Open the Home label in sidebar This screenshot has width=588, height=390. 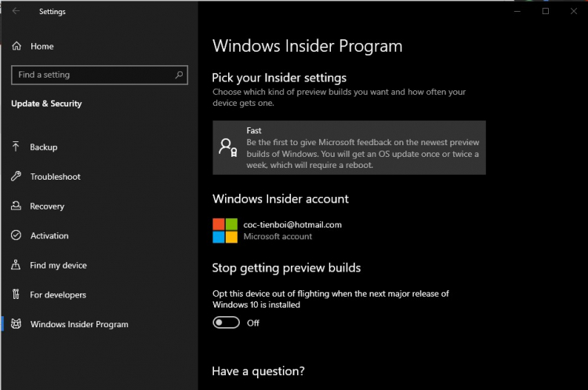[42, 46]
